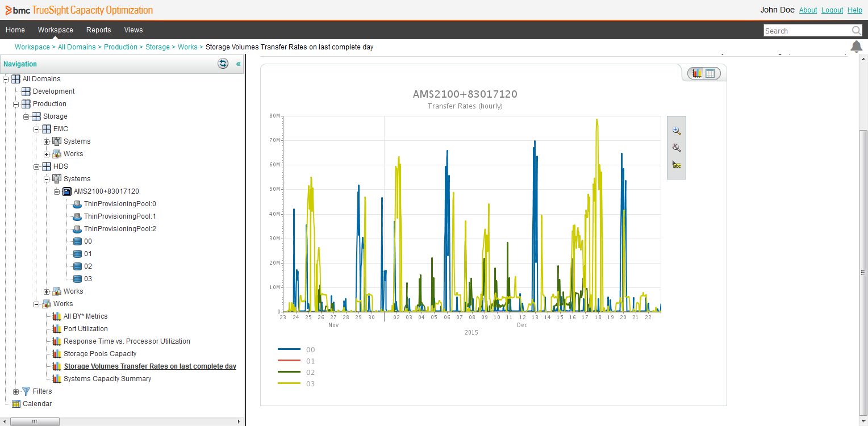Viewport: 868px width, 426px height.
Task: Go to Storage in breadcrumb
Action: (157, 47)
